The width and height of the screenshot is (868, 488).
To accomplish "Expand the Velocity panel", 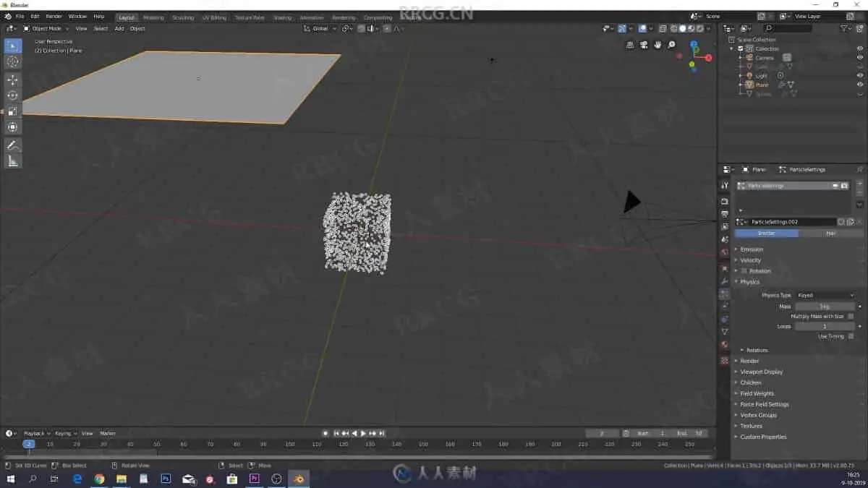I will (x=750, y=260).
